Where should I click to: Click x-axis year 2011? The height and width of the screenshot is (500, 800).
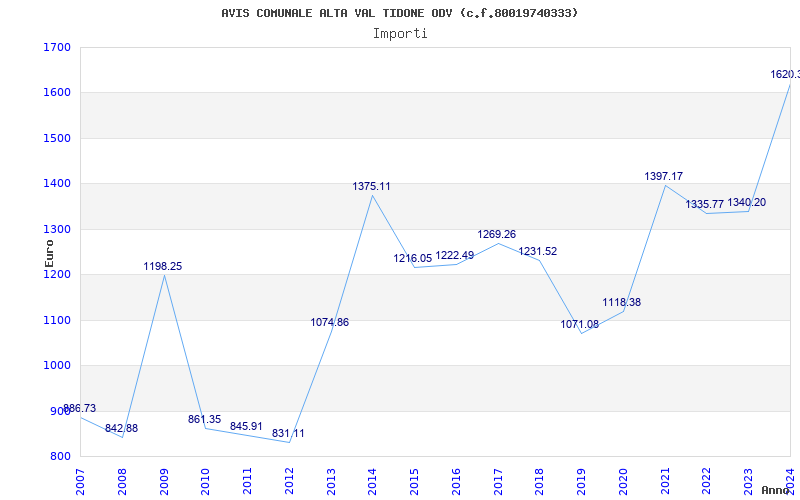(x=247, y=482)
